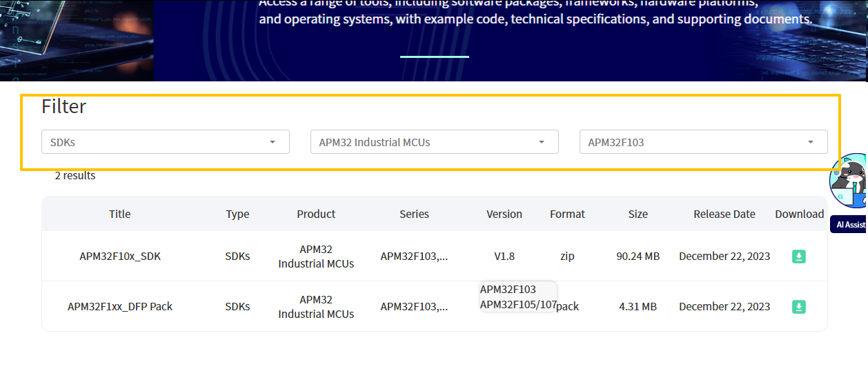This screenshot has height=371, width=868.
Task: Click the Title column header
Action: [x=119, y=214]
